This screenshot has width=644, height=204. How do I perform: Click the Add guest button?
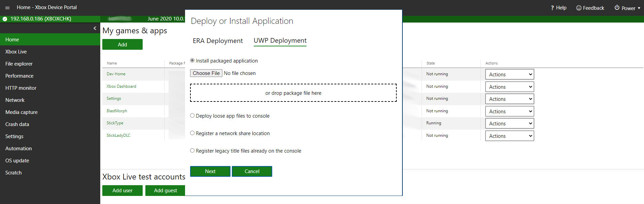165,190
